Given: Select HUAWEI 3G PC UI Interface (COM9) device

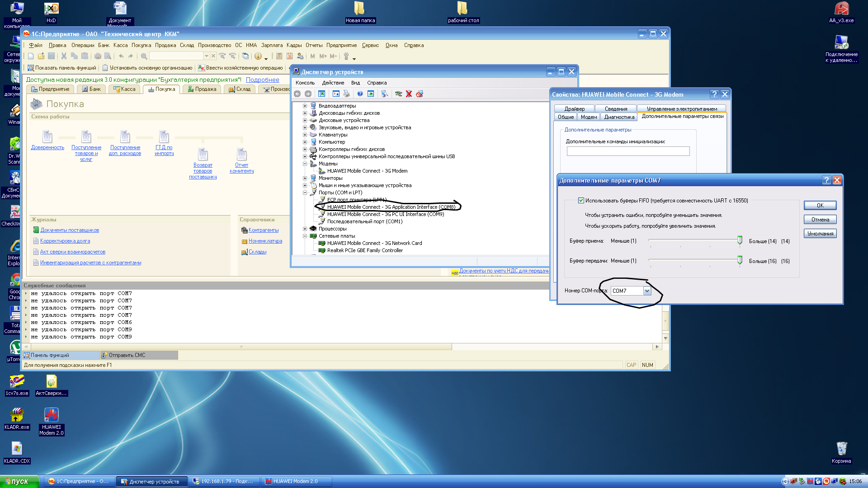Looking at the screenshot, I should [386, 214].
